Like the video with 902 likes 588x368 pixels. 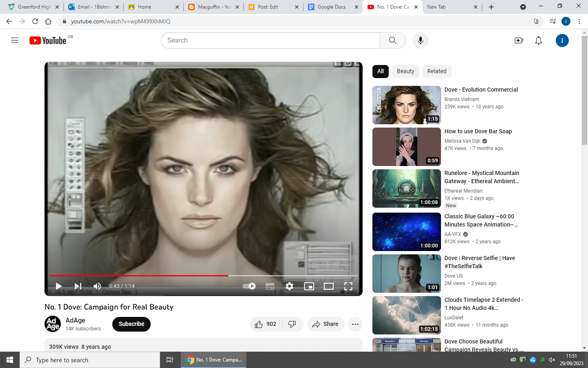[265, 324]
